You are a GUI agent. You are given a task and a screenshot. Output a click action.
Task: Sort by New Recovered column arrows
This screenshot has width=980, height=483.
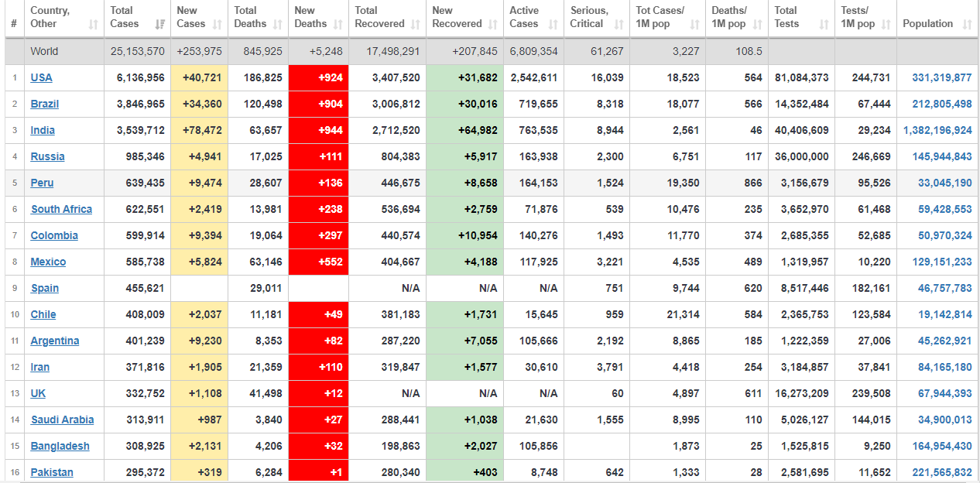(493, 25)
